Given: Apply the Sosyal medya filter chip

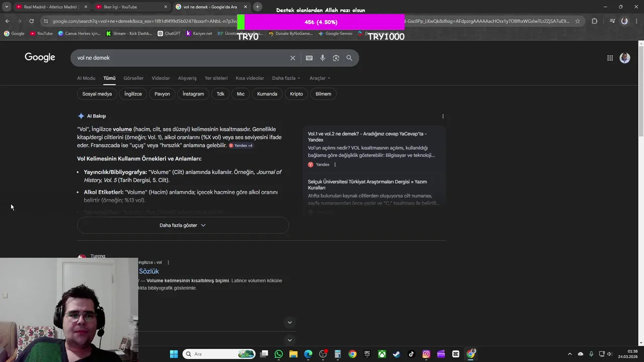Looking at the screenshot, I should (97, 94).
